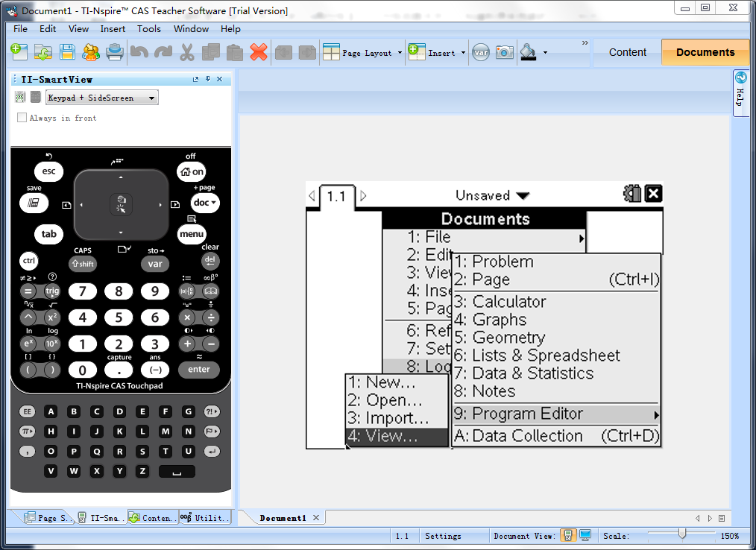Open the document tab list icon
The width and height of the screenshot is (756, 550).
(x=722, y=518)
